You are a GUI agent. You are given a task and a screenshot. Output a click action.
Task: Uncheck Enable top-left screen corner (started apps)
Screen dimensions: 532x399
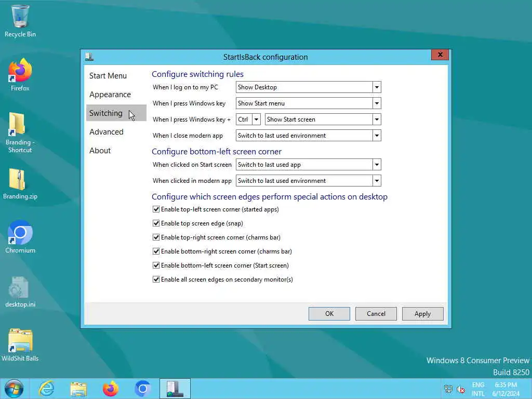[x=156, y=209]
